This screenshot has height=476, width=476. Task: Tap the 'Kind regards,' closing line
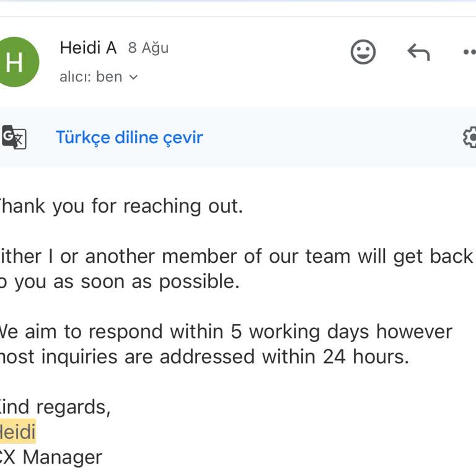point(55,407)
